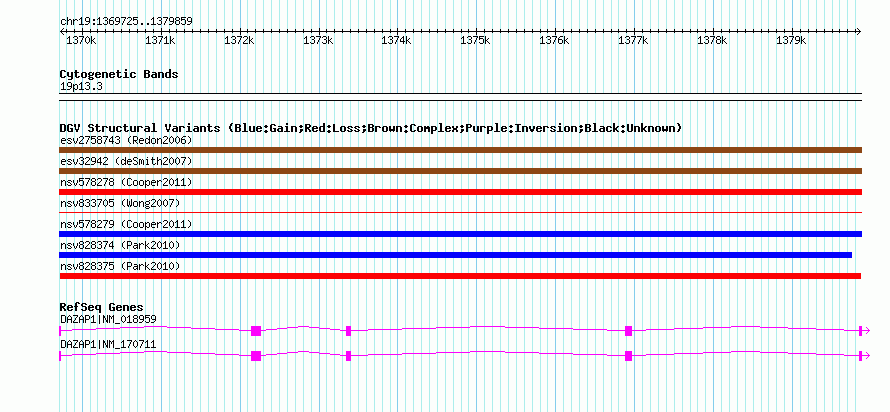Click the esv2758743 (Redon2006) label
Image resolution: width=890 pixels, height=412 pixels.
pyautogui.click(x=126, y=140)
